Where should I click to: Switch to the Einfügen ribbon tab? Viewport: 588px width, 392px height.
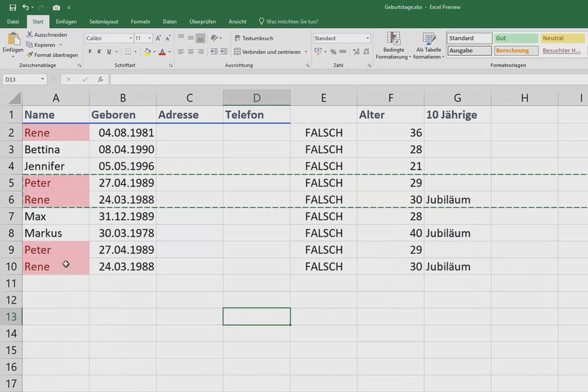pyautogui.click(x=66, y=22)
